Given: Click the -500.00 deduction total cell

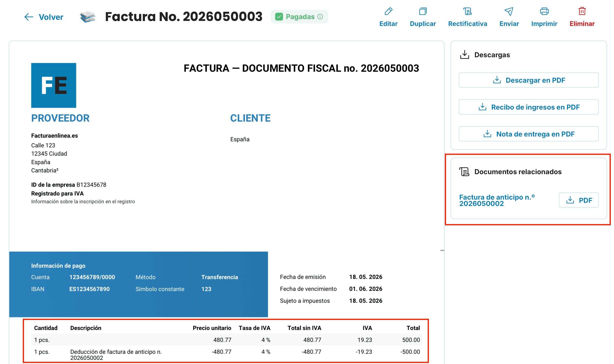Looking at the screenshot, I should [410, 352].
